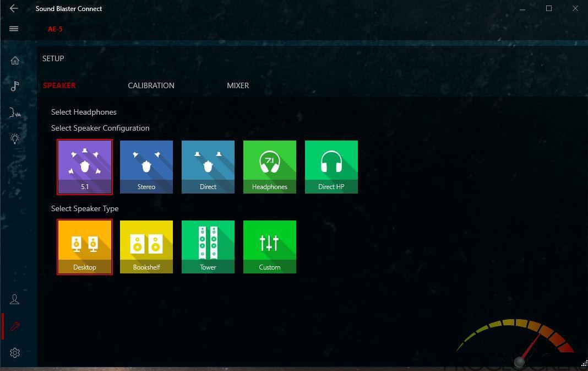This screenshot has height=371, width=588.
Task: Click the Select Speaker Configuration label
Action: [x=100, y=128]
